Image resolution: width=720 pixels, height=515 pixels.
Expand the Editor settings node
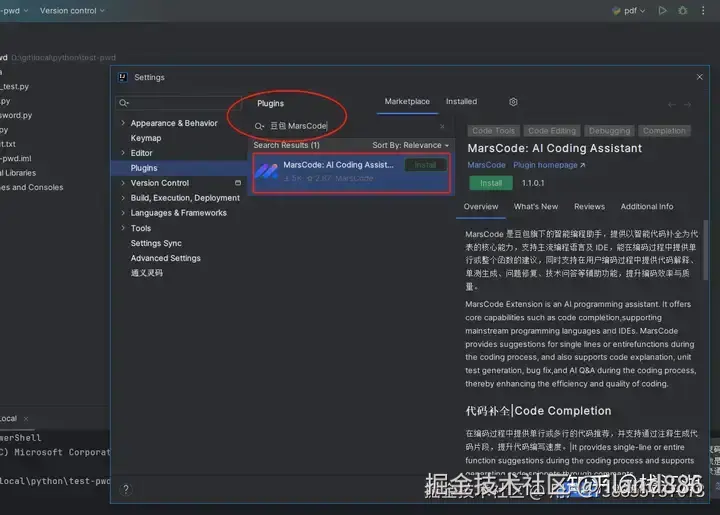click(123, 153)
